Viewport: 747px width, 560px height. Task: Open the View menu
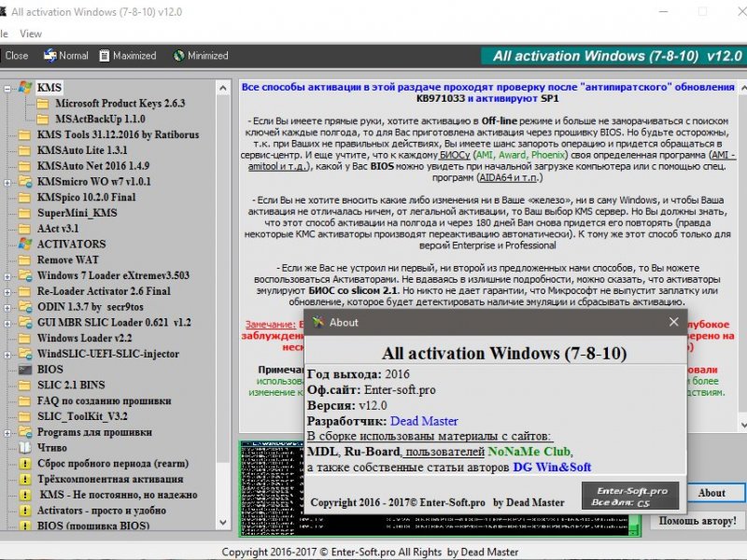[31, 34]
